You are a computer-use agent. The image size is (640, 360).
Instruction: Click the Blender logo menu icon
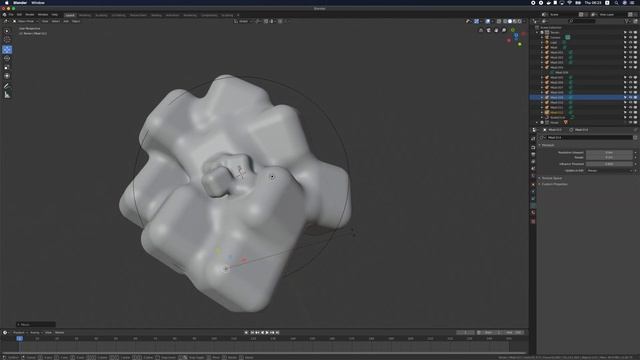4,15
